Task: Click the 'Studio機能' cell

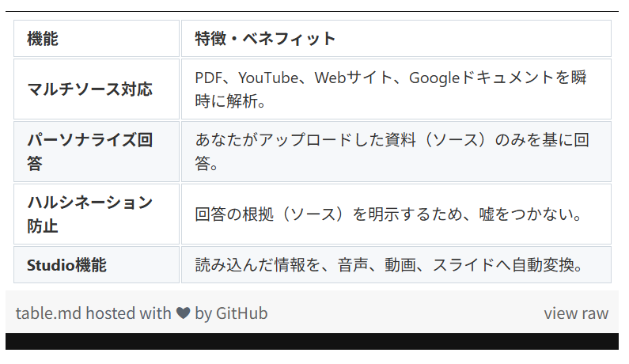Action: (x=97, y=265)
